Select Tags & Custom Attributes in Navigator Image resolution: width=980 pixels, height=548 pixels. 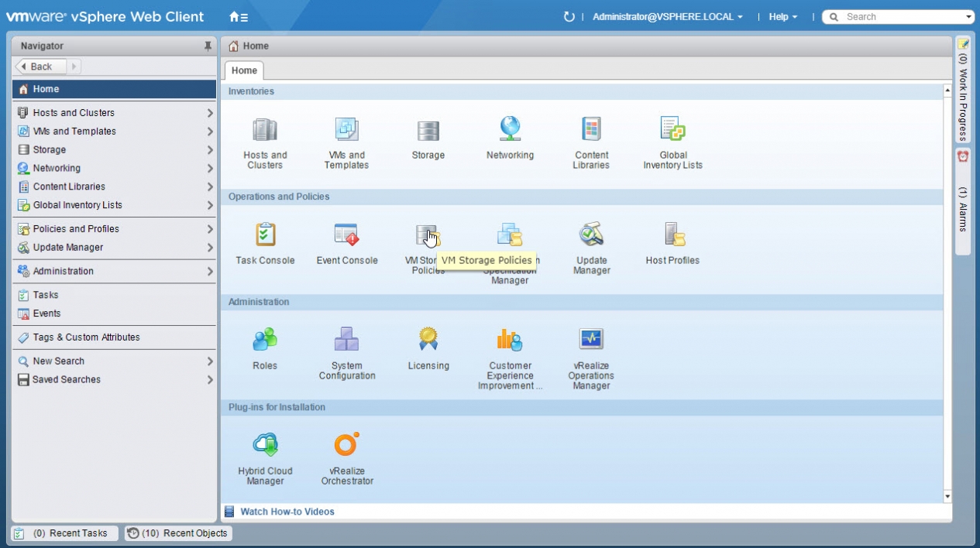coord(86,337)
